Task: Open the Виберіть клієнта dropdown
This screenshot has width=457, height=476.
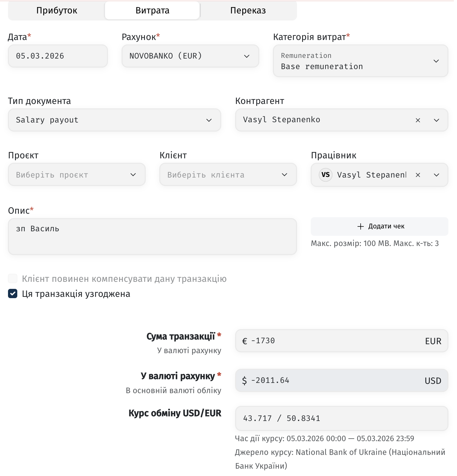Action: pyautogui.click(x=228, y=175)
